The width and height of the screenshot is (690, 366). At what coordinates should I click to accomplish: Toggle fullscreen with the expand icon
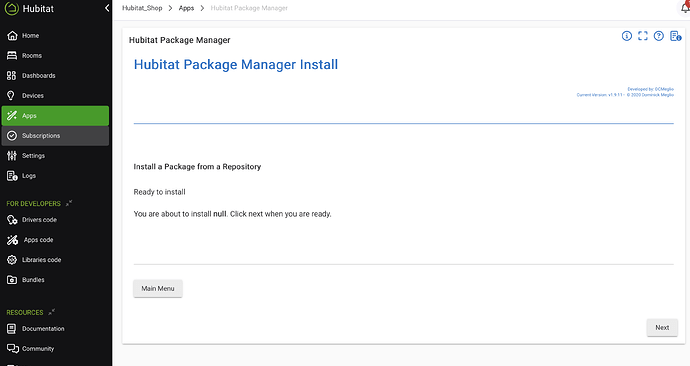pos(643,36)
